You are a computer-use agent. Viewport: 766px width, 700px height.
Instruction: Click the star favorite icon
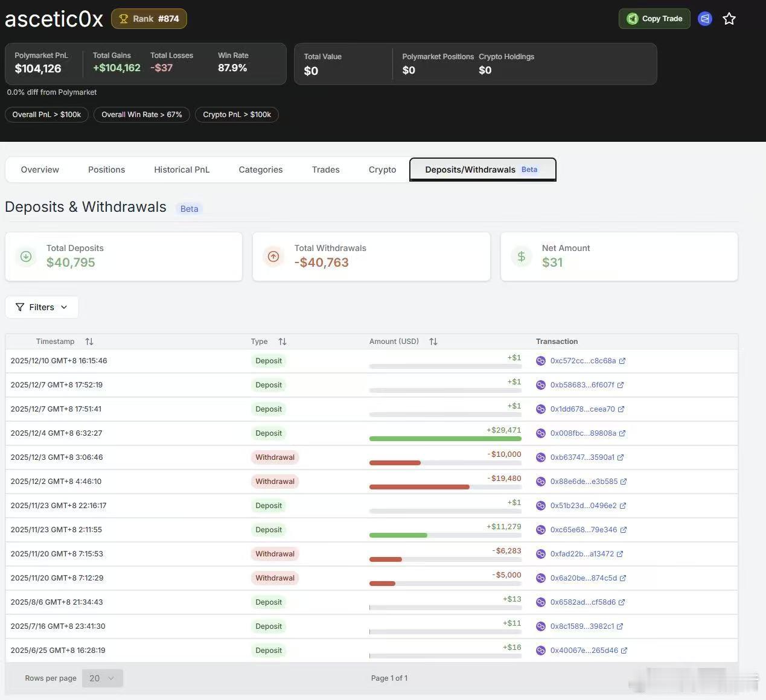(729, 19)
